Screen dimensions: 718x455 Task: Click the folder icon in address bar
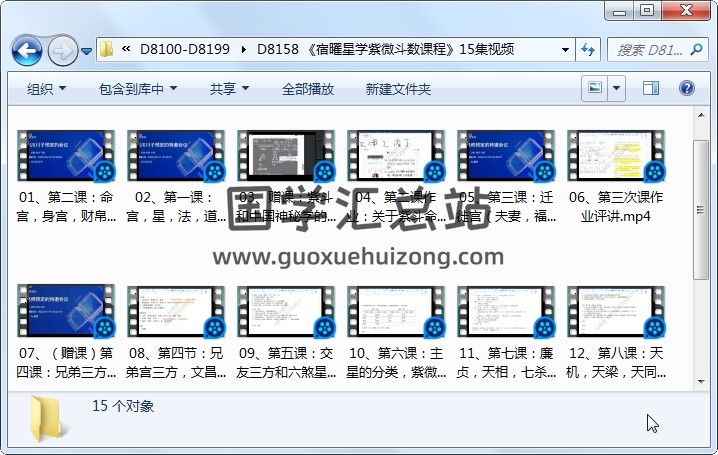click(x=107, y=49)
